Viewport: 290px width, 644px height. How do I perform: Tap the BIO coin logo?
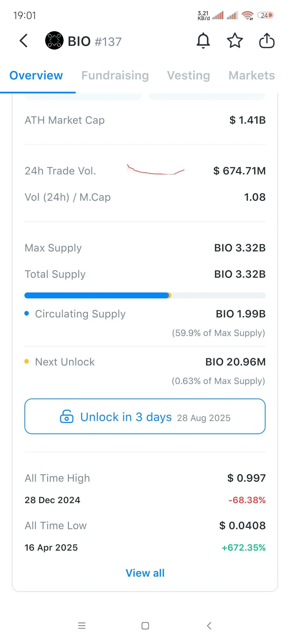(54, 41)
